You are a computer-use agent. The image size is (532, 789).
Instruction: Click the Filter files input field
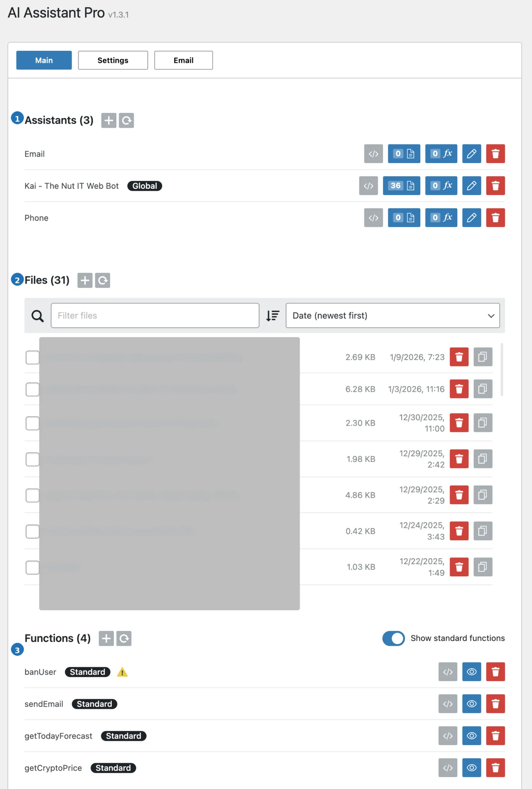point(155,316)
